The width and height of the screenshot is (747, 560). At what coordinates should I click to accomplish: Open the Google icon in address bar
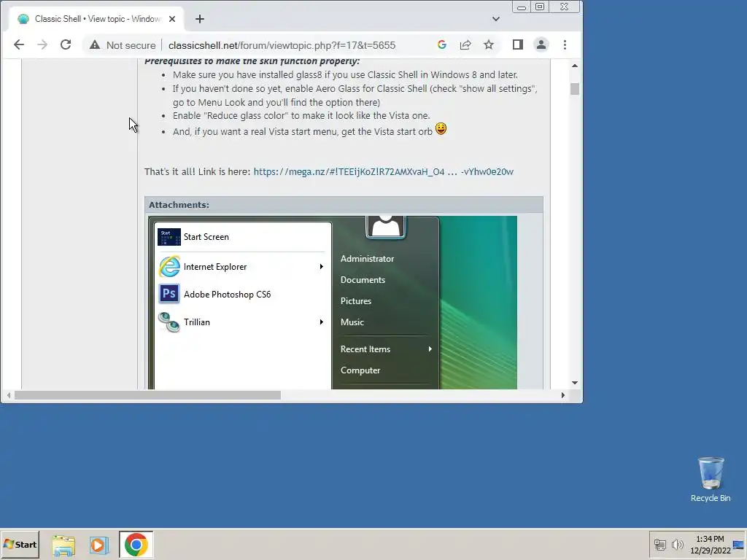441,44
